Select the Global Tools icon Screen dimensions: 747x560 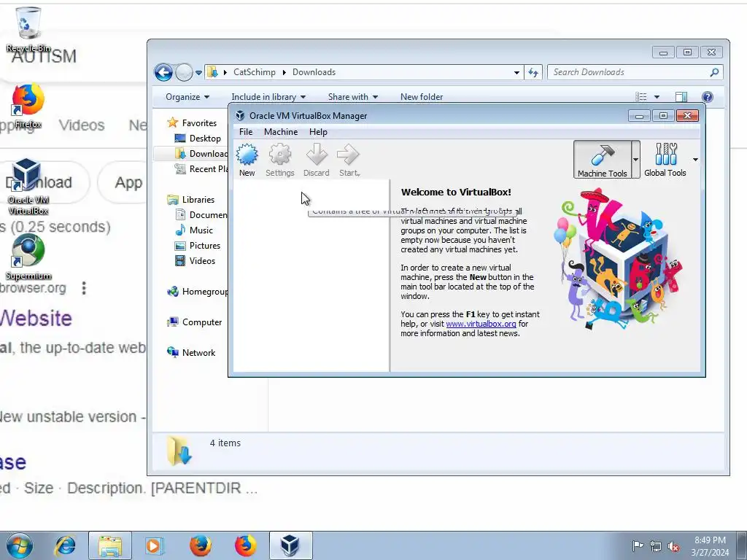[665, 160]
